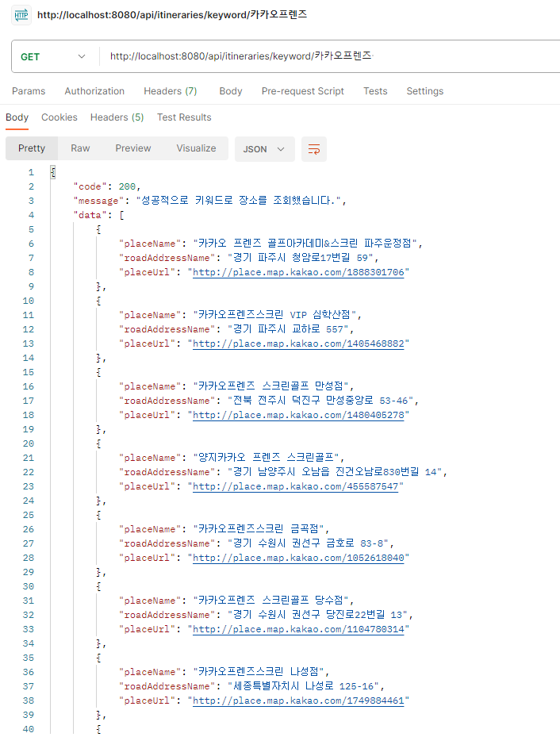
Task: Click line number 10 in the gutter
Action: click(x=29, y=301)
